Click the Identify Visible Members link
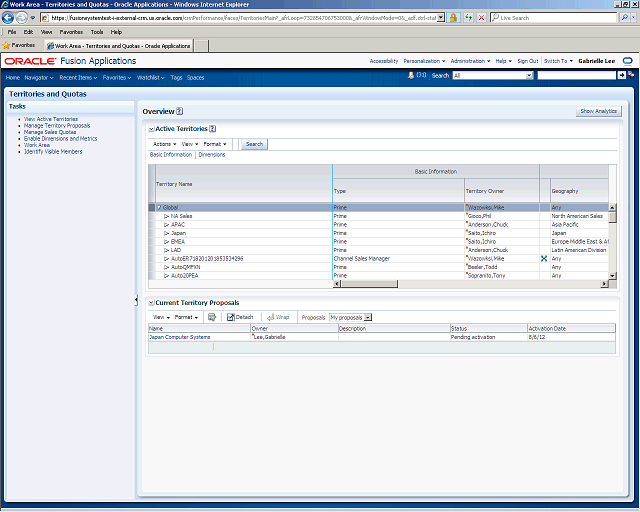This screenshot has width=640, height=512. [x=53, y=152]
